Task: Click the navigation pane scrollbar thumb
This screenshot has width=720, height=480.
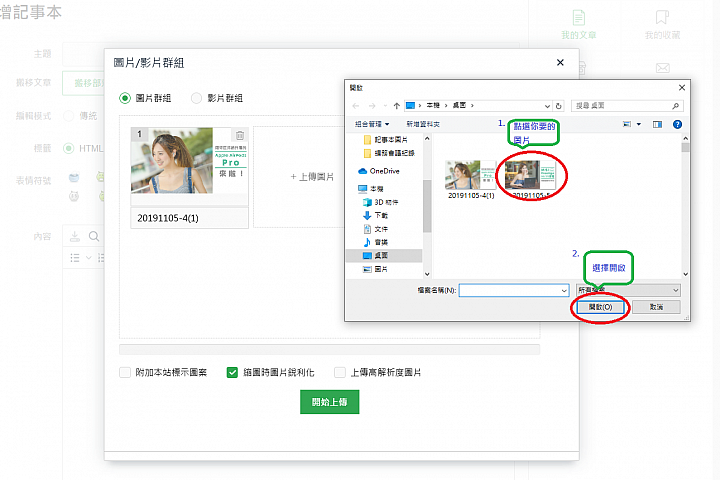Action: coord(427,206)
